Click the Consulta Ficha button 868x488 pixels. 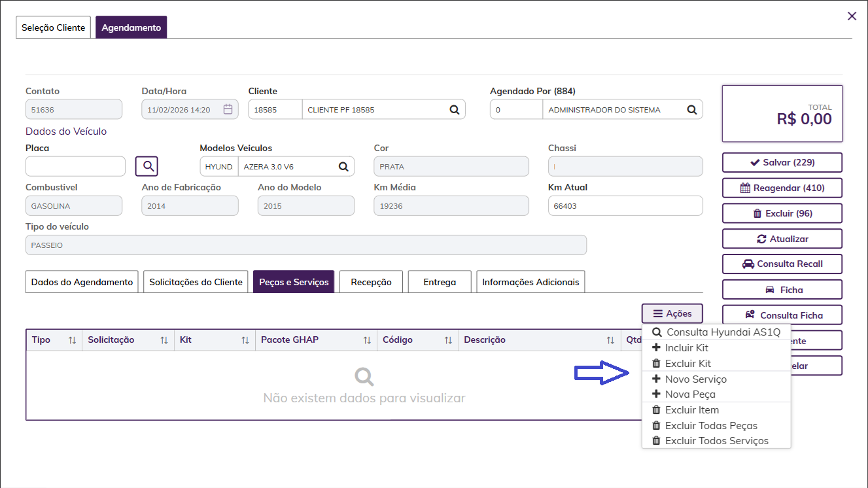click(x=782, y=315)
